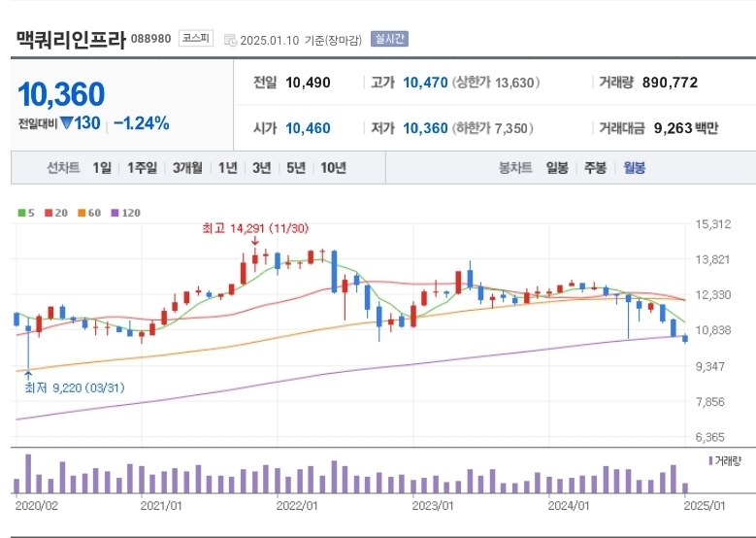Select the 3개월 line chart period

(187, 168)
